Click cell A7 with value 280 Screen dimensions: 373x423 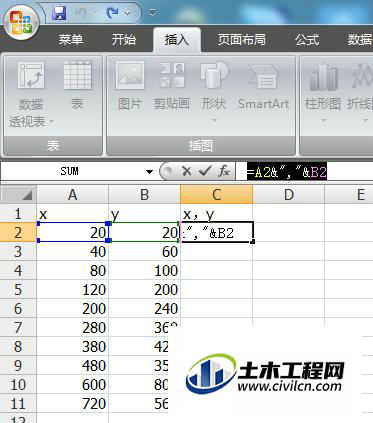tap(72, 327)
